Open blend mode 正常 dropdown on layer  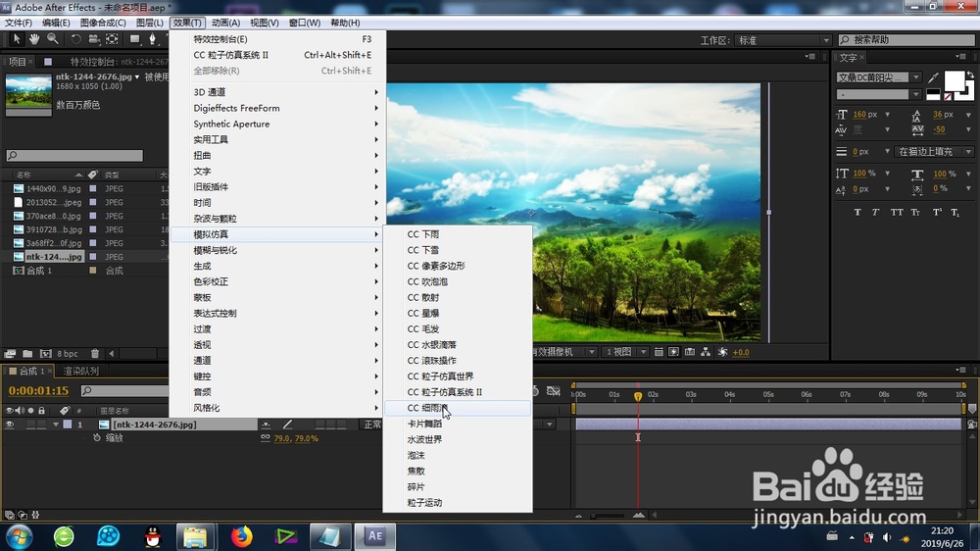[x=372, y=425]
